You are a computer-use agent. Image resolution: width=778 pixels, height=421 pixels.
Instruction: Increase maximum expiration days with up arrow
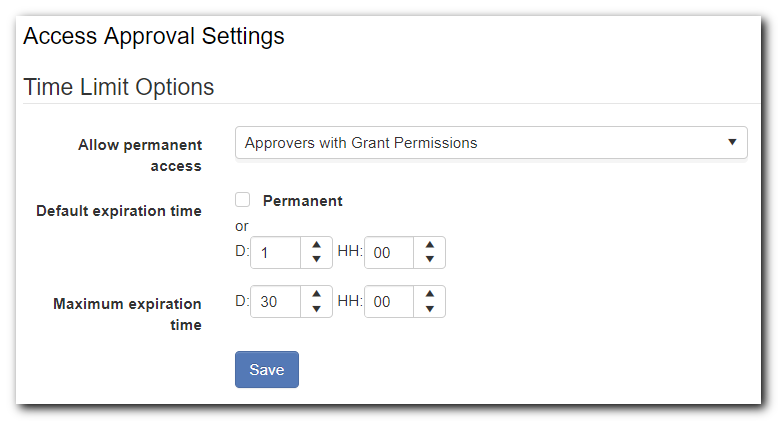click(316, 294)
